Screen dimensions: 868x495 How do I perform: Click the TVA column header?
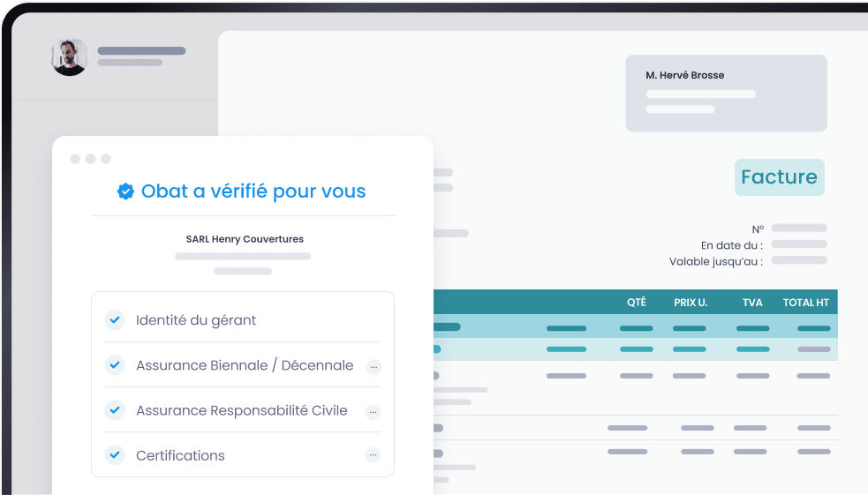point(752,303)
